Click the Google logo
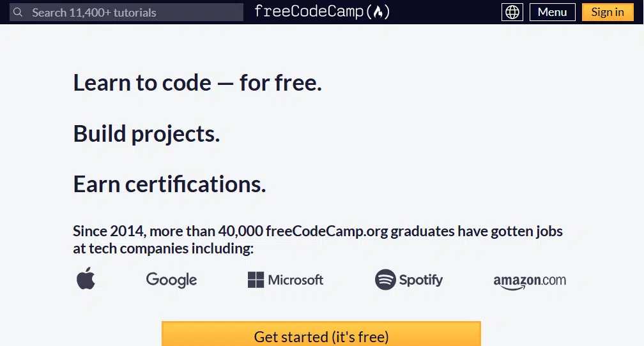 tap(172, 280)
